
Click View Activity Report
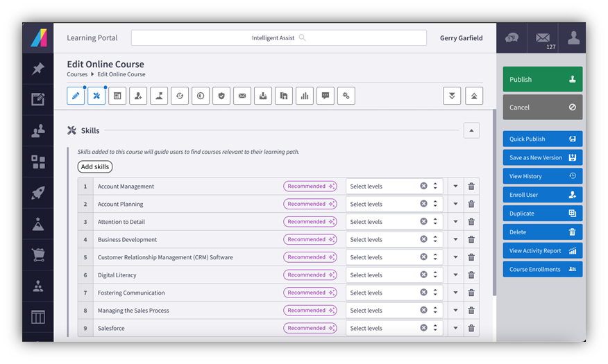543,250
